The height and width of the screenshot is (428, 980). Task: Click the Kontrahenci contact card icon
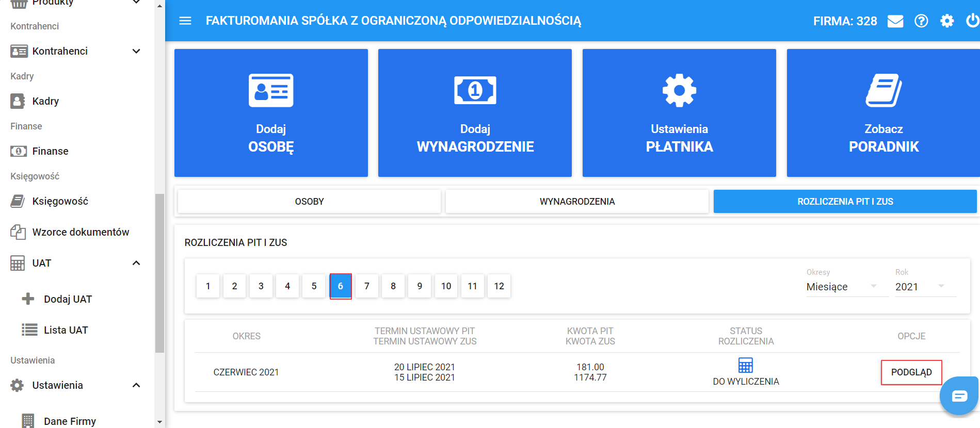[19, 51]
